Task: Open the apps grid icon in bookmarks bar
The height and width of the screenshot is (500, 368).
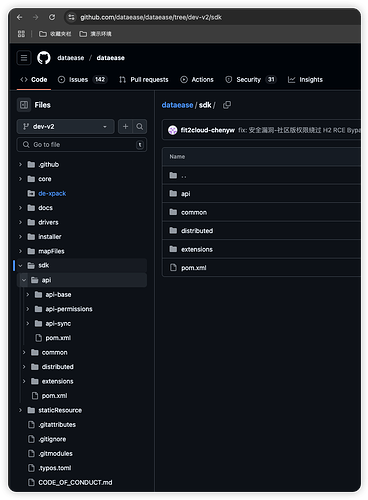Action: click(x=21, y=34)
